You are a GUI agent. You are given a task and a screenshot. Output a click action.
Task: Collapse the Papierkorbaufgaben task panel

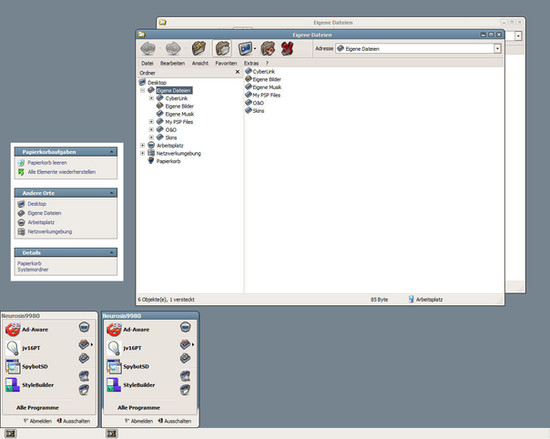[x=111, y=152]
